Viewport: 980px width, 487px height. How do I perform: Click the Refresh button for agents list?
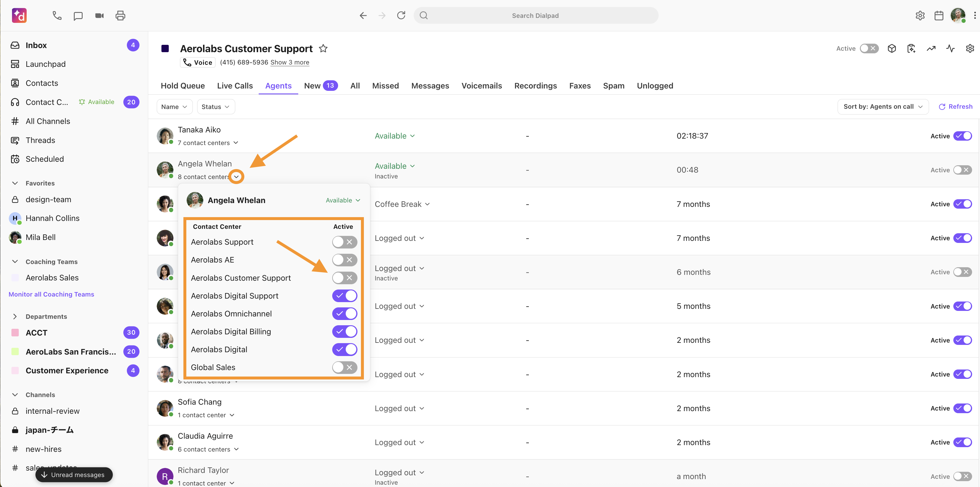pyautogui.click(x=955, y=107)
